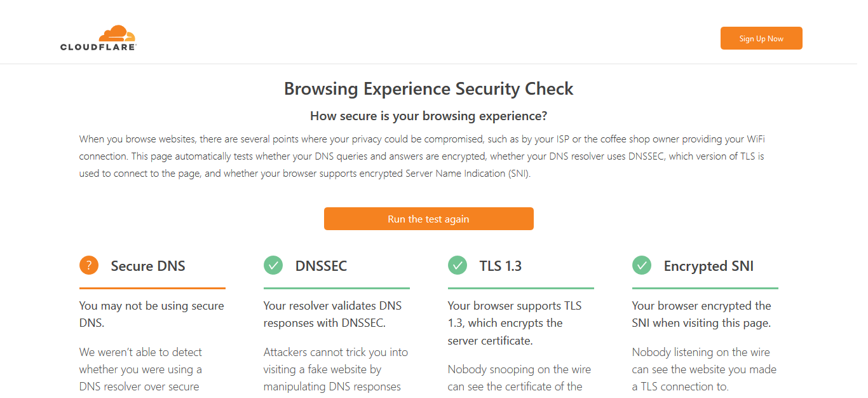The image size is (868, 398).
Task: Click the green checkmark beside TLS 1.3
Action: point(458,265)
